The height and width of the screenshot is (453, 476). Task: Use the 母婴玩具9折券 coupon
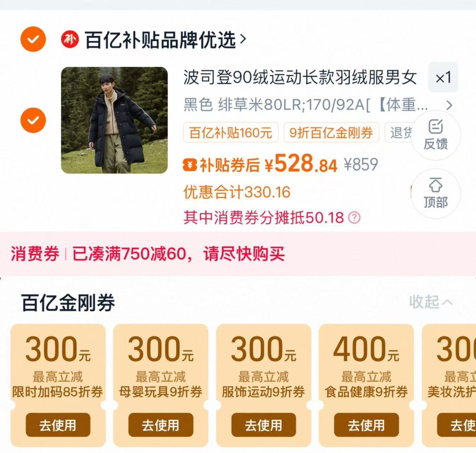point(161,425)
